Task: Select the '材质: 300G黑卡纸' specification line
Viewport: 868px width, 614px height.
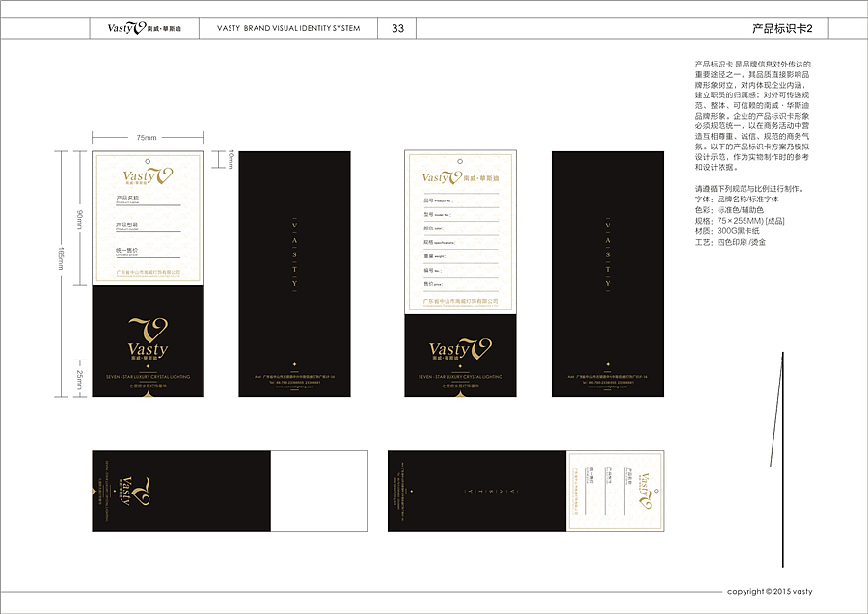Action: 727,231
